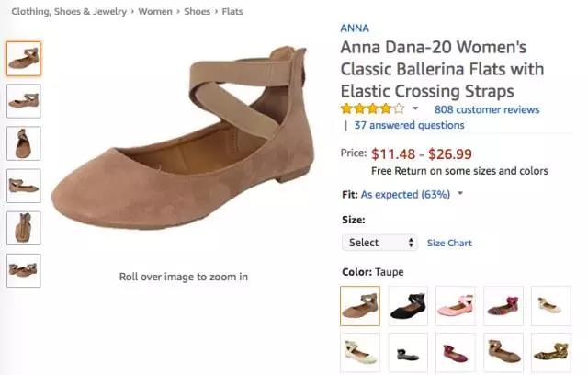
Task: View the front toe angle thumbnail
Action: point(23,142)
